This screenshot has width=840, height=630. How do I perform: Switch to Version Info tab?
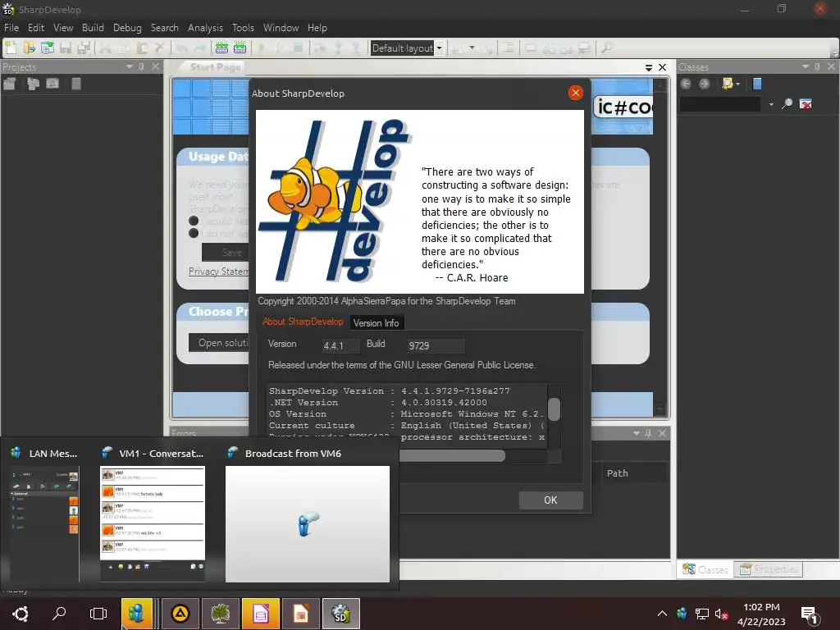[376, 323]
